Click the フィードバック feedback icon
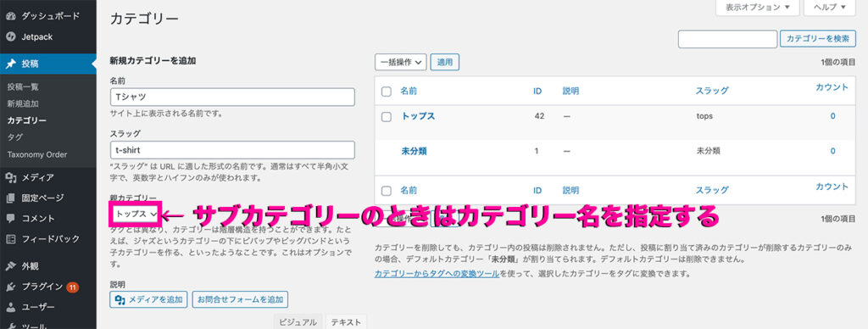 point(10,239)
